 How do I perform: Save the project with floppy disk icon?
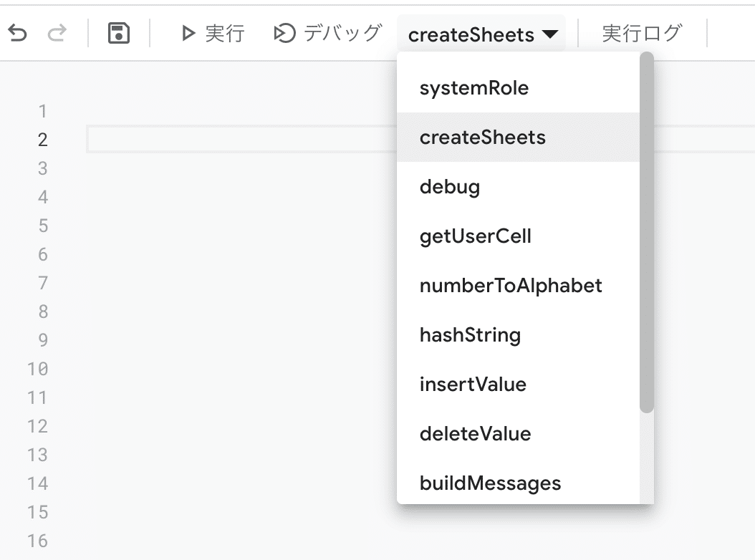coord(119,33)
